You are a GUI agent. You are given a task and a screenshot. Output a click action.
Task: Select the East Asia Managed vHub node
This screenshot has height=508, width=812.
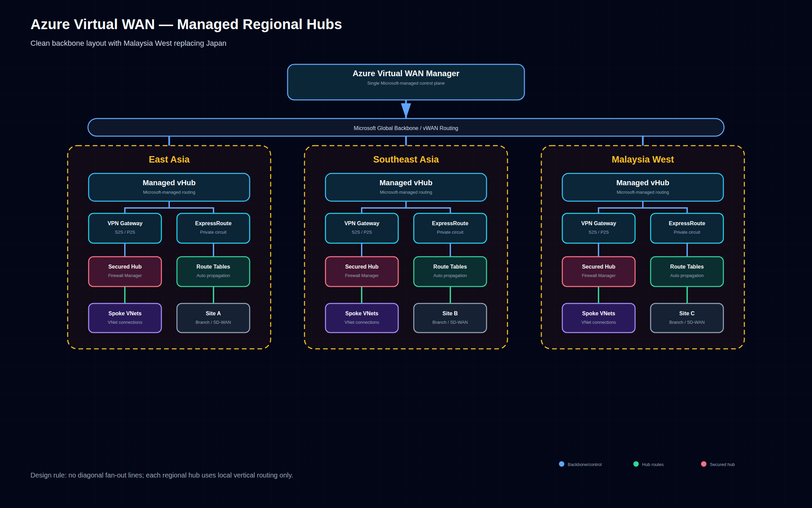pos(169,187)
